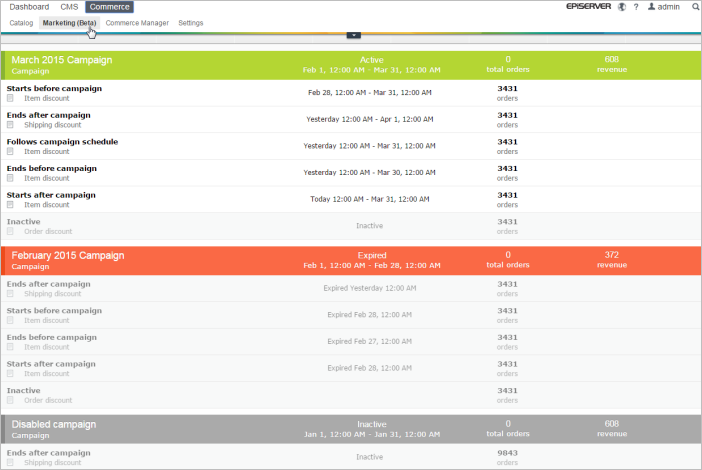
Task: Click the globe icon in top bar
Action: coord(622,7)
